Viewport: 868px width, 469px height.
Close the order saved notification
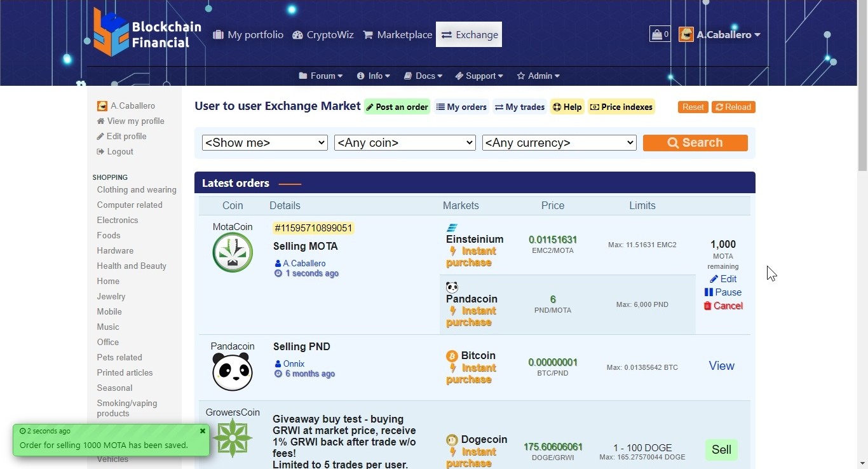tap(203, 431)
